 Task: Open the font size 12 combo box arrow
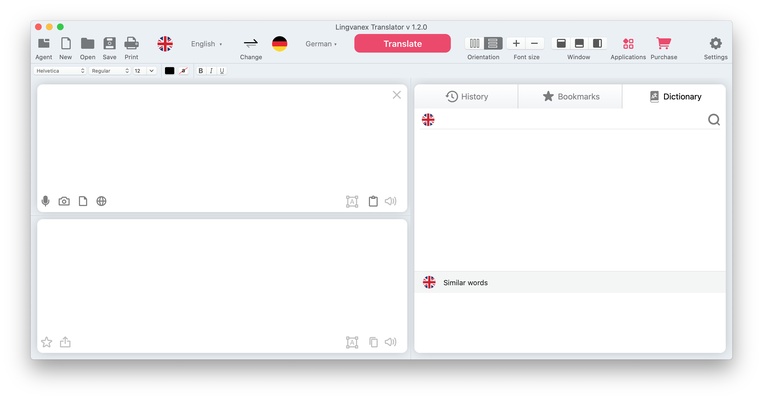tap(151, 71)
